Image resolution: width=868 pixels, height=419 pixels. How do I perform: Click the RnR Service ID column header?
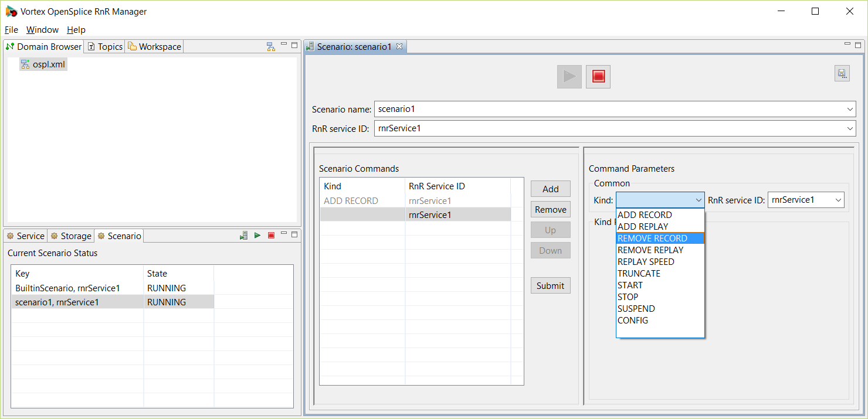[x=457, y=186]
